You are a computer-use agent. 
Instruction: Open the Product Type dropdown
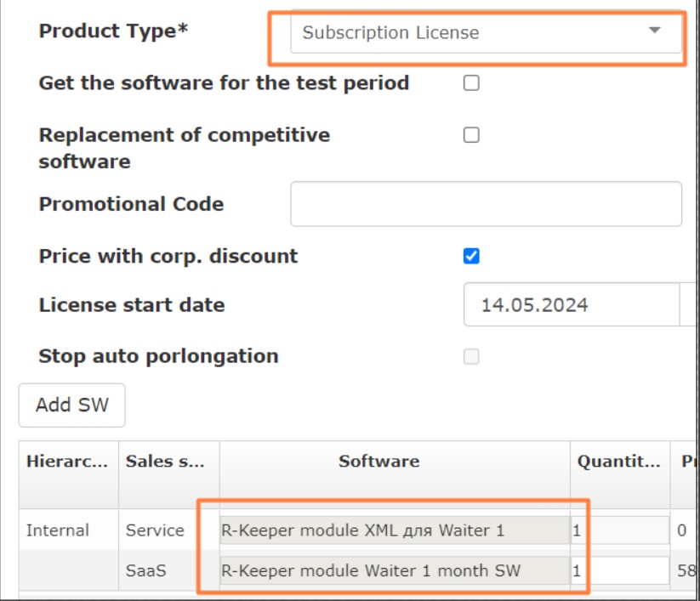tap(486, 32)
